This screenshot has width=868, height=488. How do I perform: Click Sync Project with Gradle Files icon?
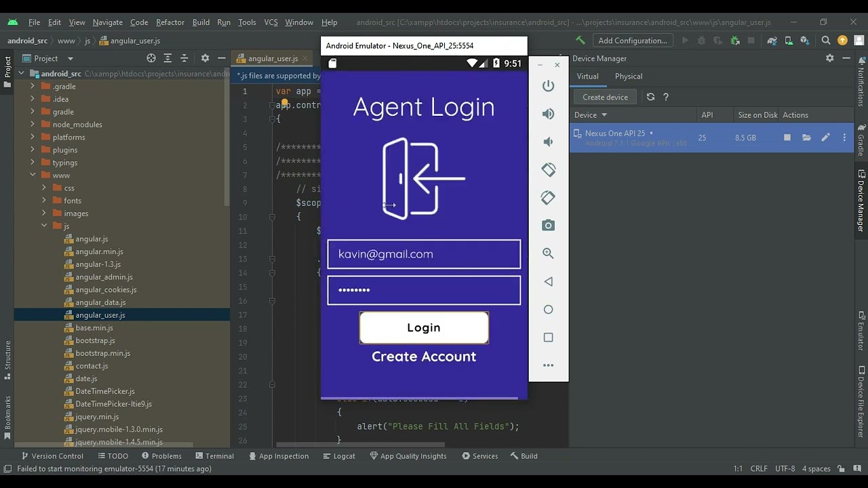[772, 41]
